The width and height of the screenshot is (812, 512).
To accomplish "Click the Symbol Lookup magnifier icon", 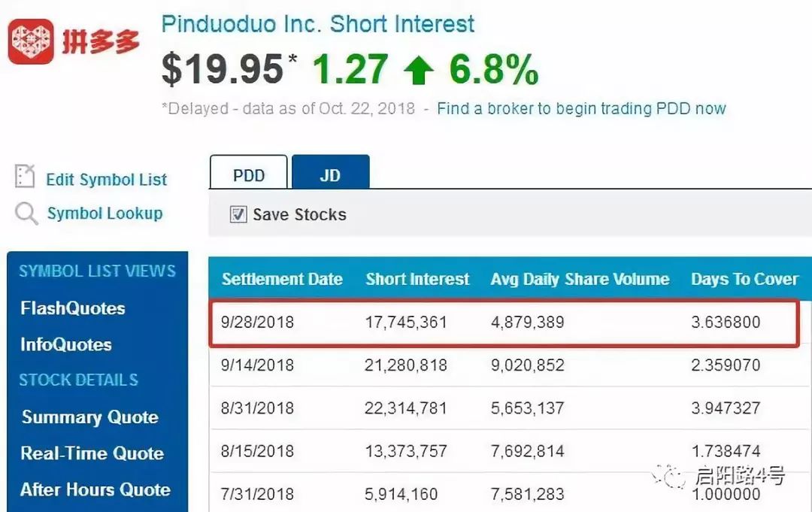I will [x=26, y=214].
